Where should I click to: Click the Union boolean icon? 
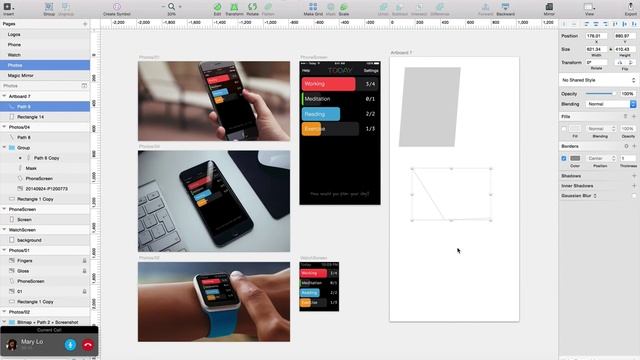[x=383, y=7]
